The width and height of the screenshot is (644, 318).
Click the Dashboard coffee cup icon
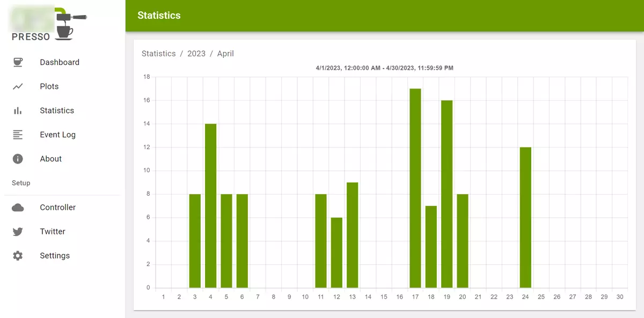point(18,62)
